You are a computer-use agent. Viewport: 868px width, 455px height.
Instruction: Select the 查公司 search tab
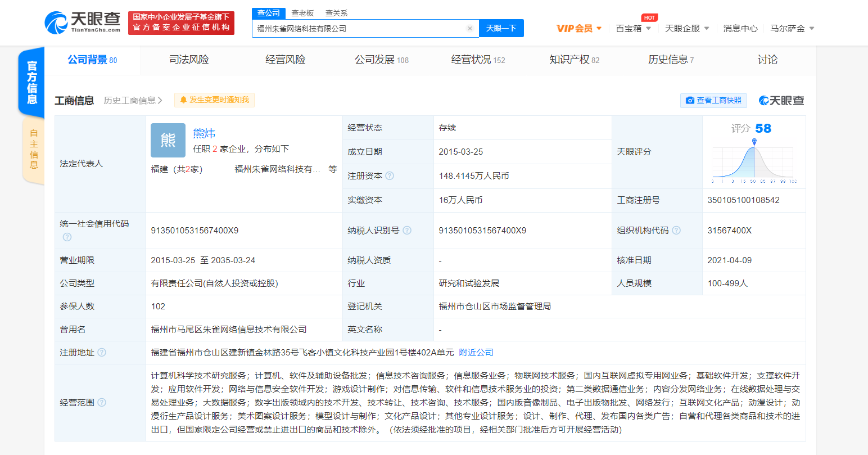[x=269, y=13]
